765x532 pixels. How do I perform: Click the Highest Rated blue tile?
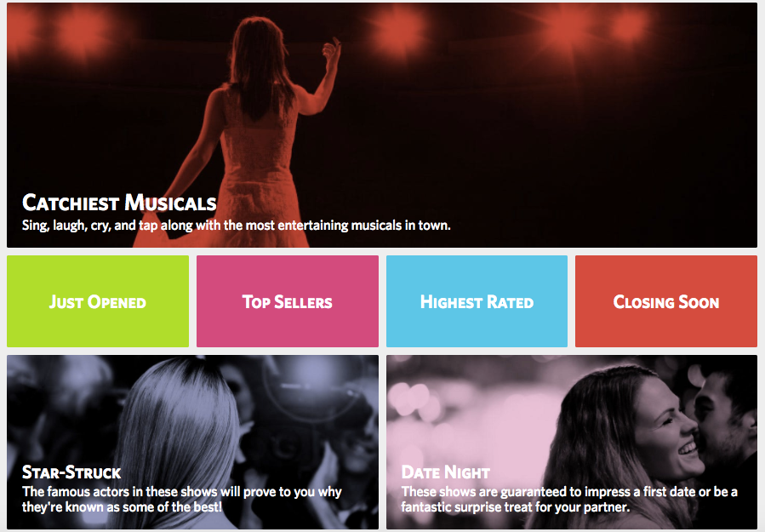click(x=477, y=301)
